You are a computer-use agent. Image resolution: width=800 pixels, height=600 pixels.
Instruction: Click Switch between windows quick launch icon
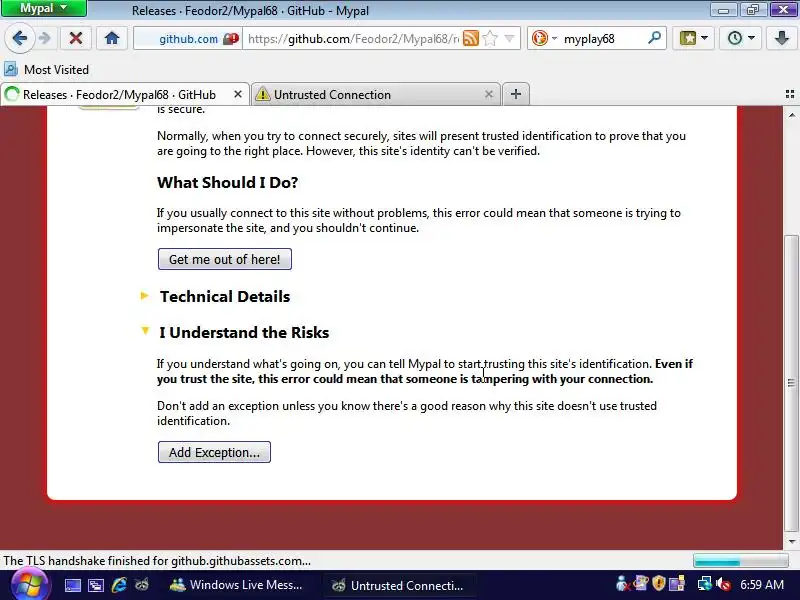[x=95, y=585]
